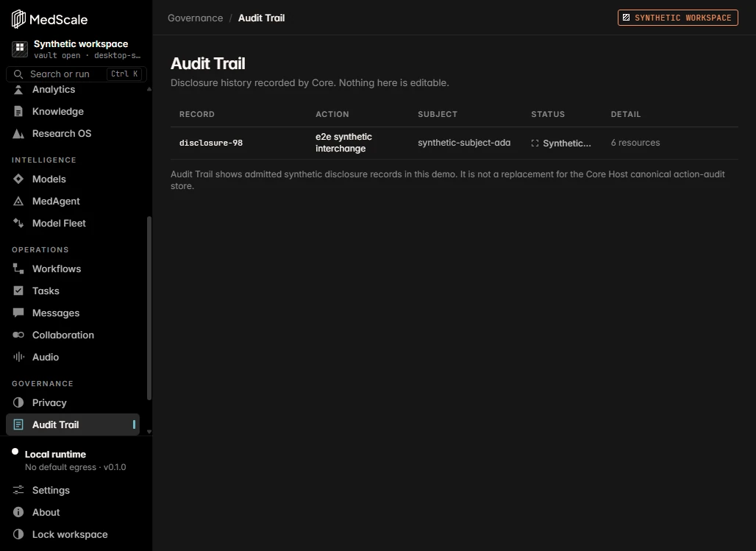
Task: Click the e2e synthetic interchange action cell
Action: pyautogui.click(x=343, y=143)
